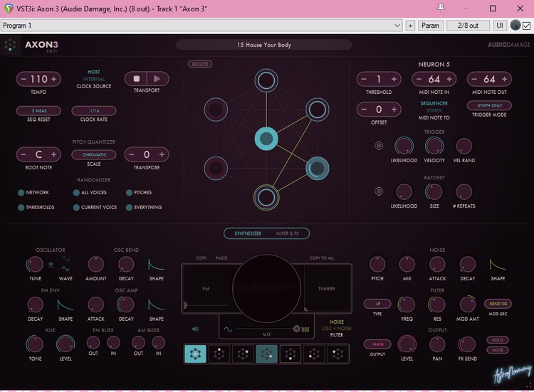Click the NOISE shape curve
The width and height of the screenshot is (534, 392).
498,265
